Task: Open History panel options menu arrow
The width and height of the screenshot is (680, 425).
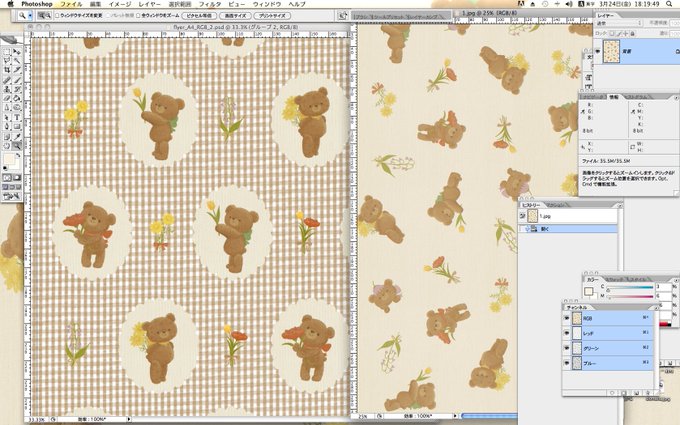Action: pos(620,206)
